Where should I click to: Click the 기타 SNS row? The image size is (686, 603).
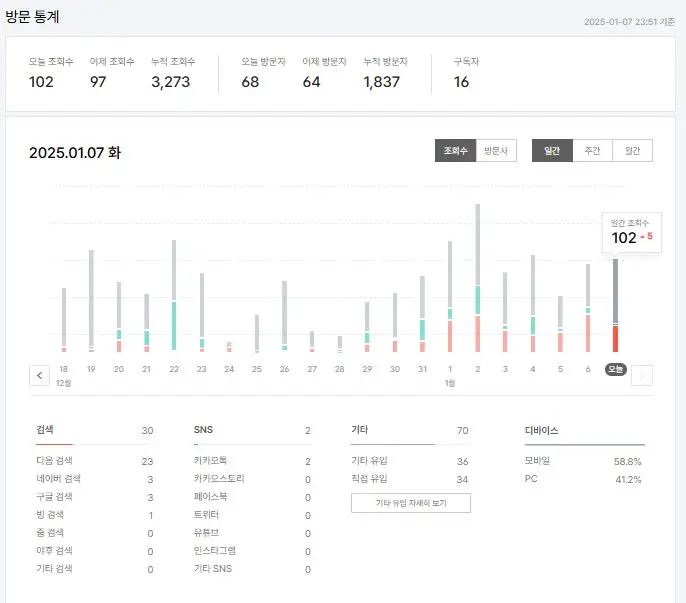(x=252, y=568)
